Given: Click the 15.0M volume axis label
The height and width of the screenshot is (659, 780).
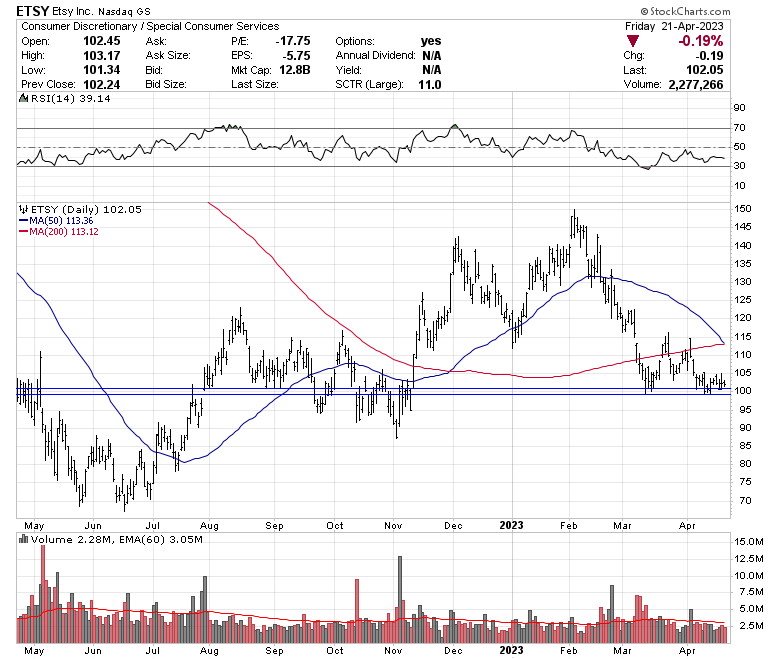Looking at the screenshot, I should [x=749, y=542].
